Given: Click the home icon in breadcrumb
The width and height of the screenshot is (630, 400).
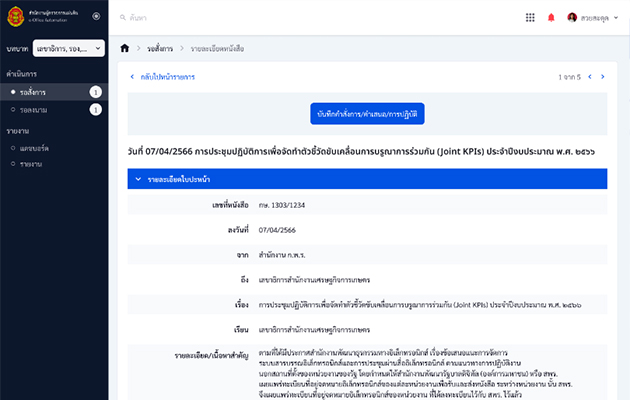Looking at the screenshot, I should (x=125, y=47).
